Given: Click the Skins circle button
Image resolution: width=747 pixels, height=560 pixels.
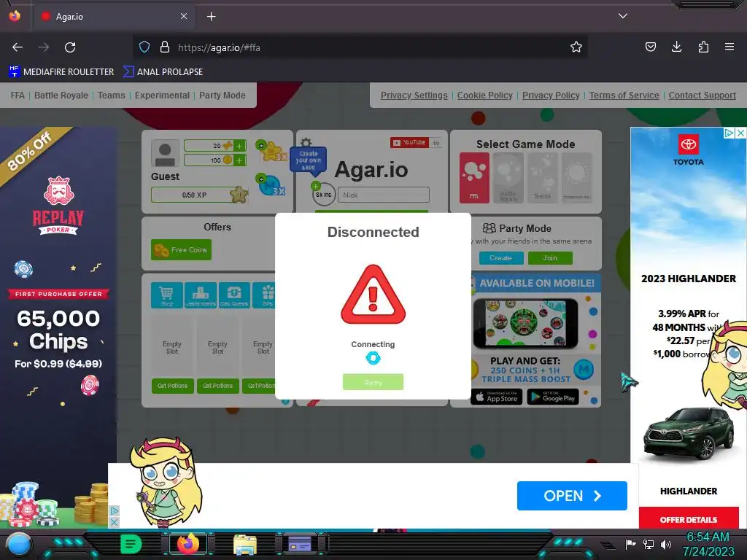Looking at the screenshot, I should click(323, 194).
